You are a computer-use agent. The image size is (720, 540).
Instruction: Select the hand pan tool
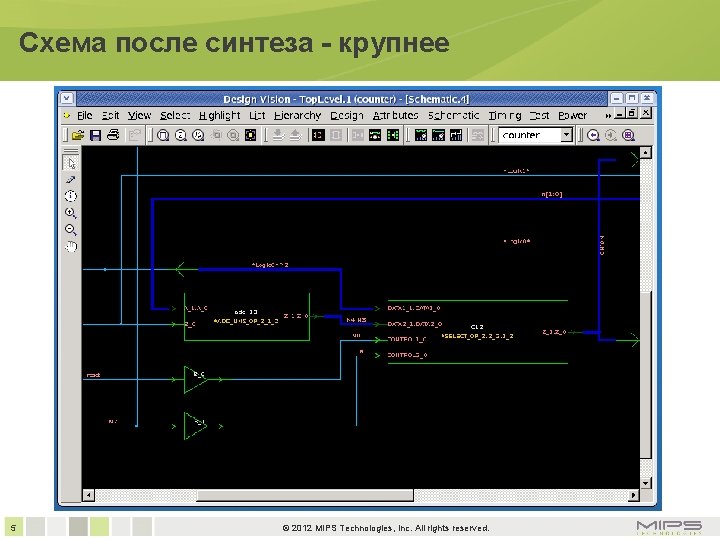tap(71, 247)
